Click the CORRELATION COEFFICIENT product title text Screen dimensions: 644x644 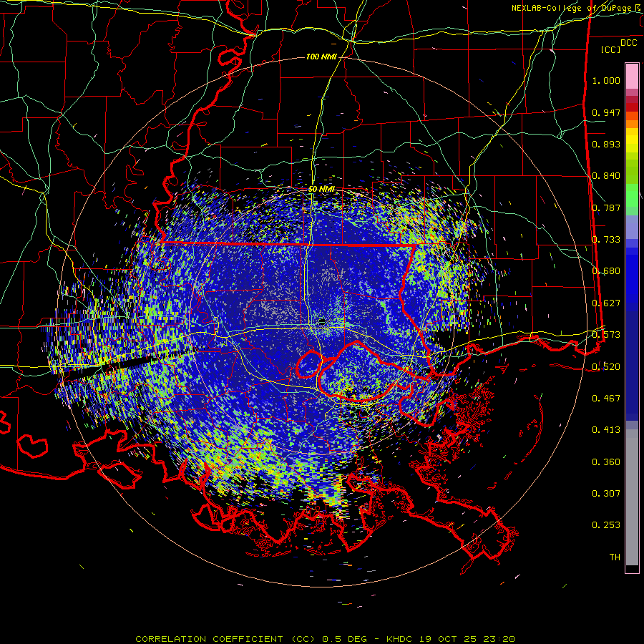[209, 639]
